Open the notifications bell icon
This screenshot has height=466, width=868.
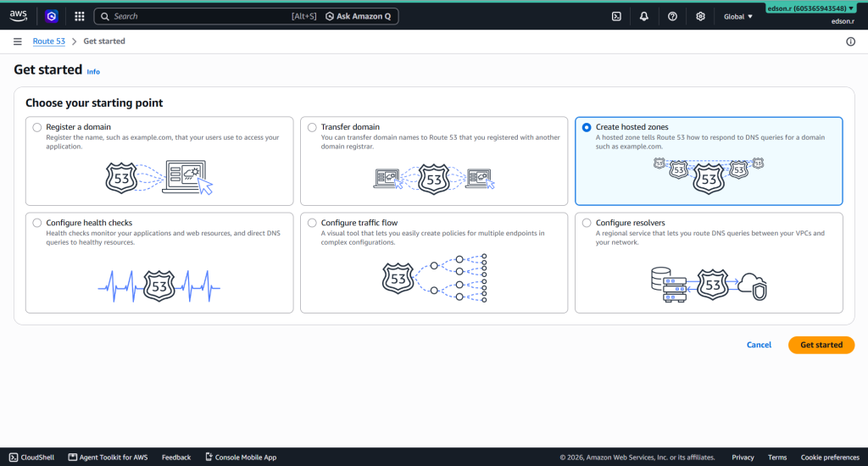[x=644, y=17]
